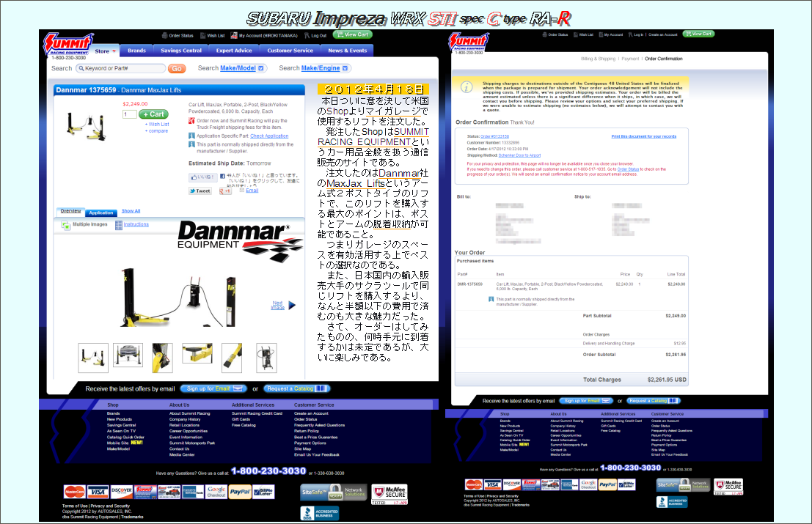Switch to the Application tab
Image resolution: width=812 pixels, height=524 pixels.
pyautogui.click(x=101, y=213)
